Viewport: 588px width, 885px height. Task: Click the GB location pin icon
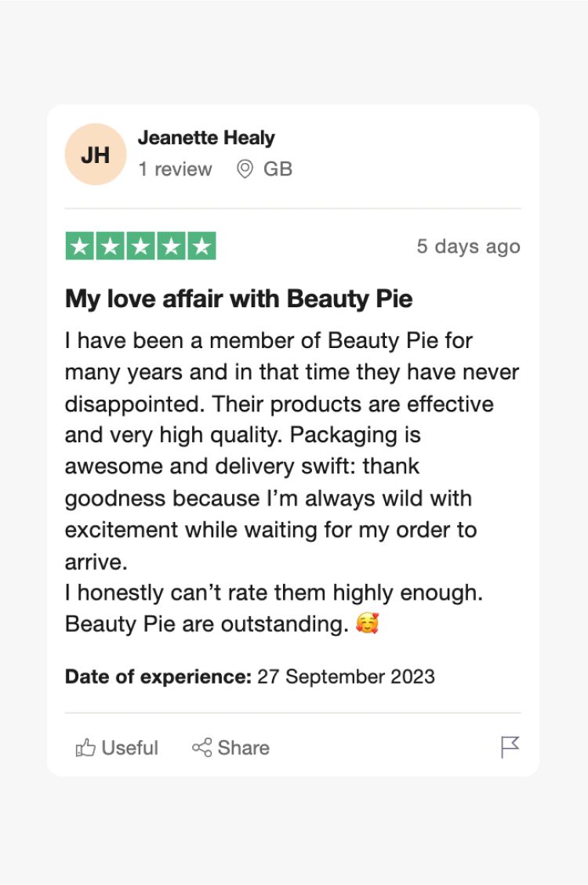click(244, 168)
